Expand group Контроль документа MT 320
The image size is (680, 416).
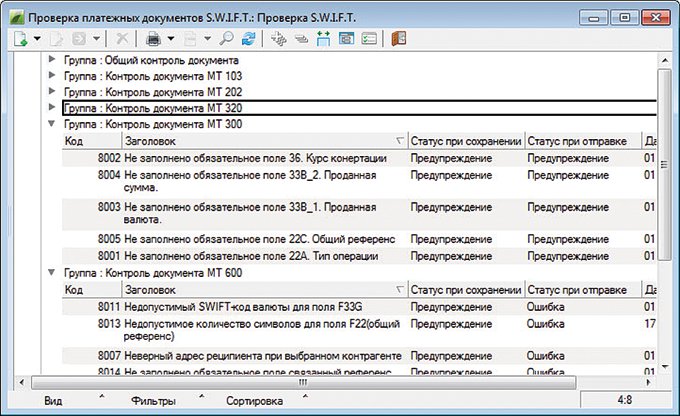(x=52, y=107)
